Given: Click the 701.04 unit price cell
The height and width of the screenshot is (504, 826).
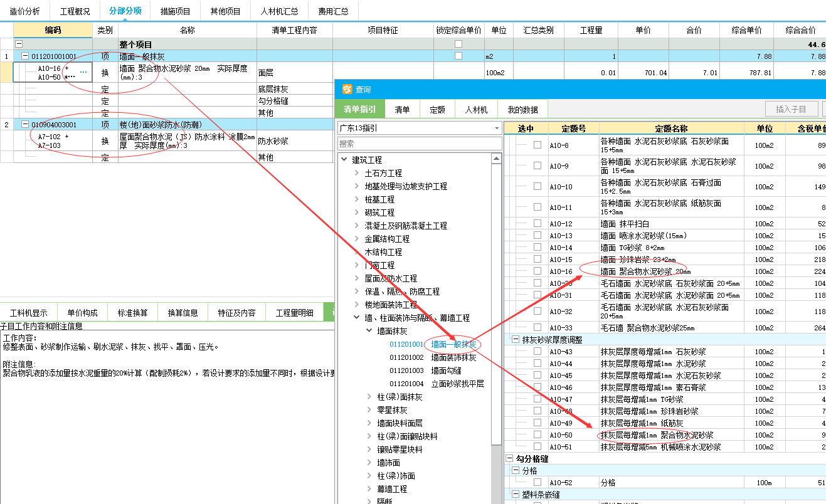Looking at the screenshot, I should coord(643,73).
